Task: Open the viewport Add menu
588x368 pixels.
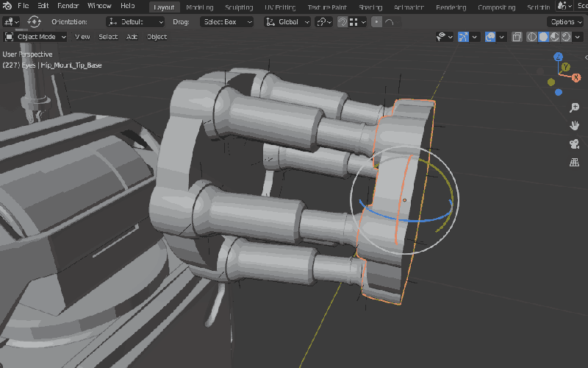Action: click(x=132, y=37)
